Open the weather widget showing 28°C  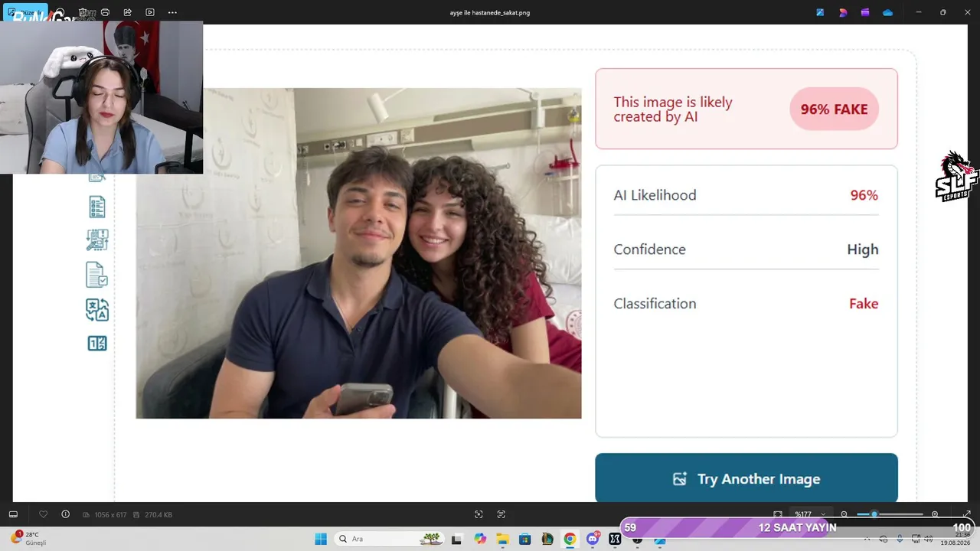click(x=28, y=539)
